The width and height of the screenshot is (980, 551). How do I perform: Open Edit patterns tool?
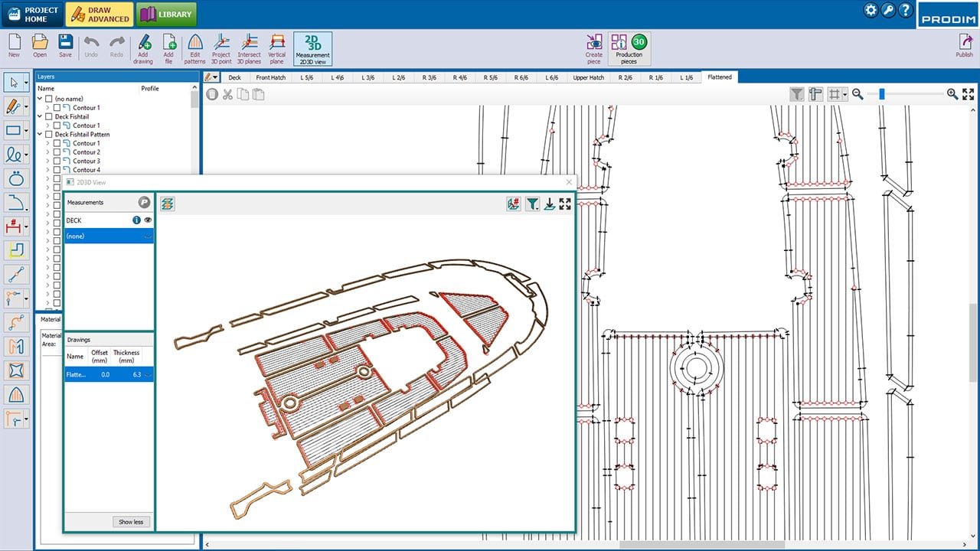(x=195, y=49)
